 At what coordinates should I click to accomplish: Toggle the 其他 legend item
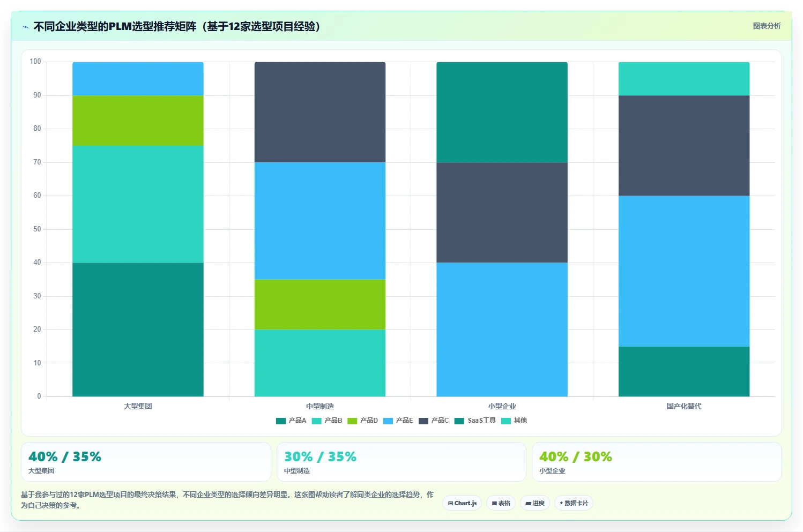514,421
